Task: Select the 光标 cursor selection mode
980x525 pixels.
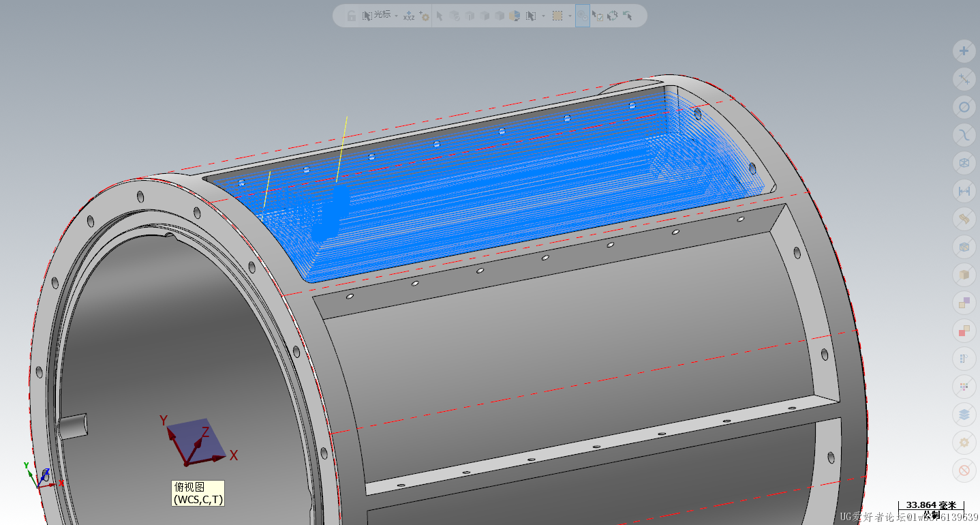Action: point(376,15)
